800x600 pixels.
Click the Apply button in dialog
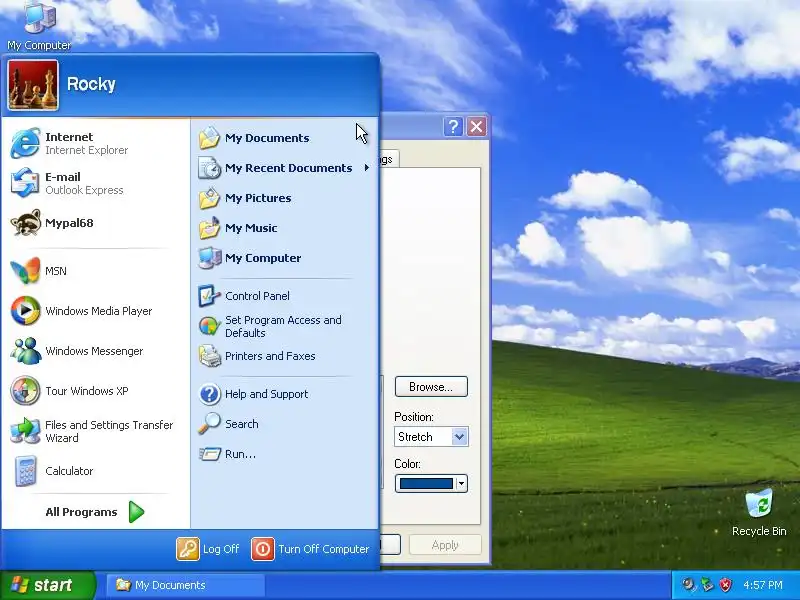445,545
